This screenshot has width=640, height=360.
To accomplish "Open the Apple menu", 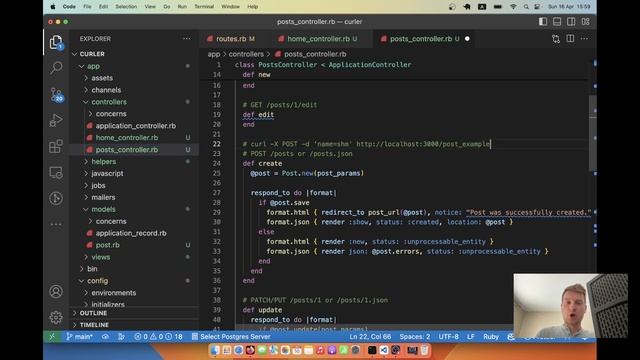I will [53, 7].
